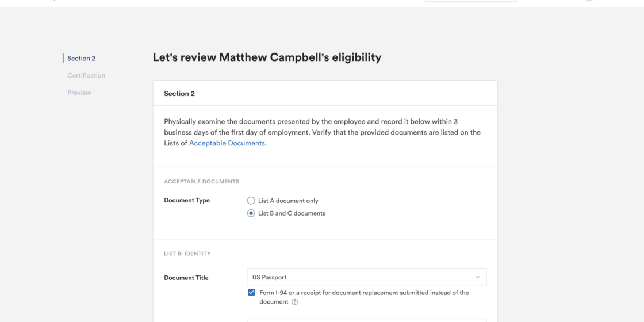Click the List A document only label
Image resolution: width=644 pixels, height=322 pixels.
pos(288,201)
